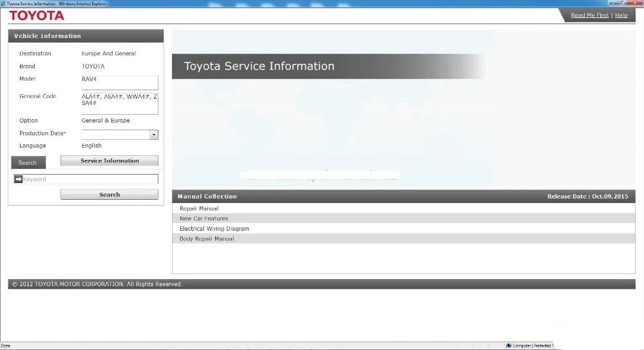Switch to the dark Search tab
This screenshot has width=644, height=350.
(x=28, y=162)
